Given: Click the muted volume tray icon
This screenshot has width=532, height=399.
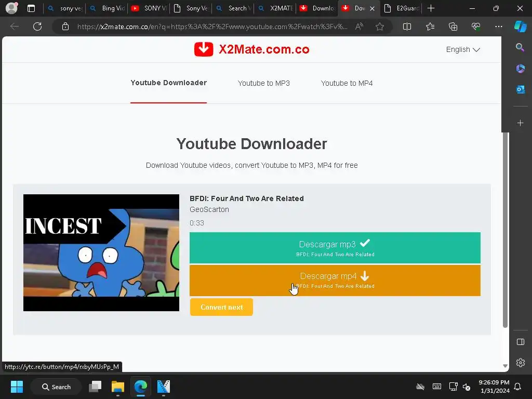Looking at the screenshot, I should 467,387.
